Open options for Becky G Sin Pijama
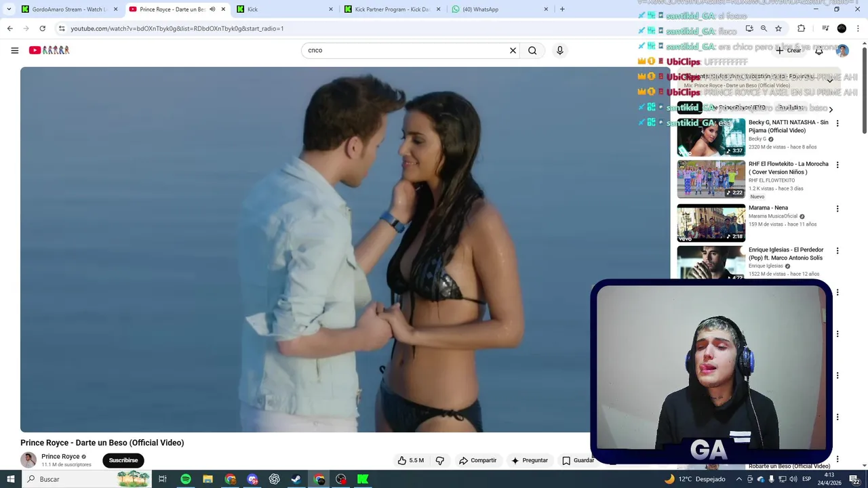Screen dimensions: 868x488 click(837, 123)
